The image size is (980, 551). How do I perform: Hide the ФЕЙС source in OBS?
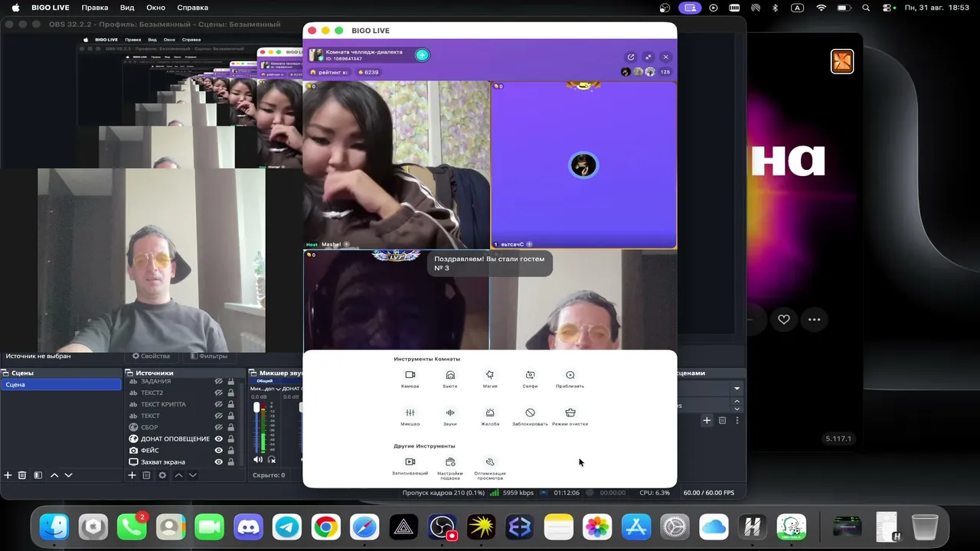click(218, 450)
